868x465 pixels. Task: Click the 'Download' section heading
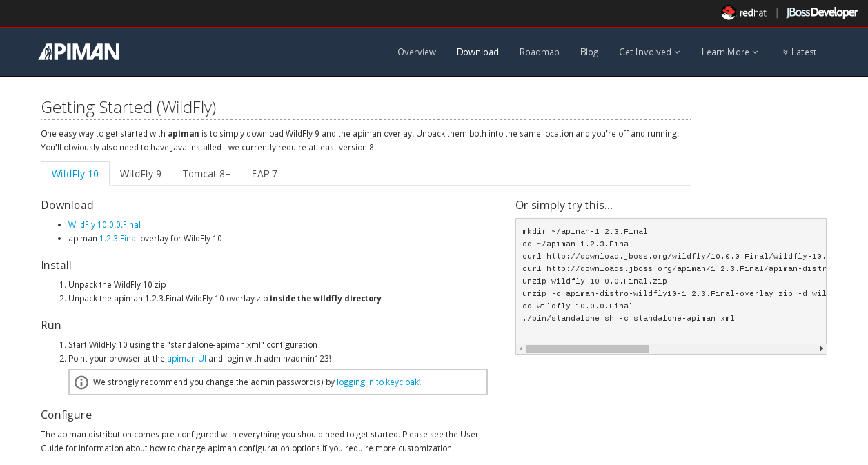click(67, 206)
